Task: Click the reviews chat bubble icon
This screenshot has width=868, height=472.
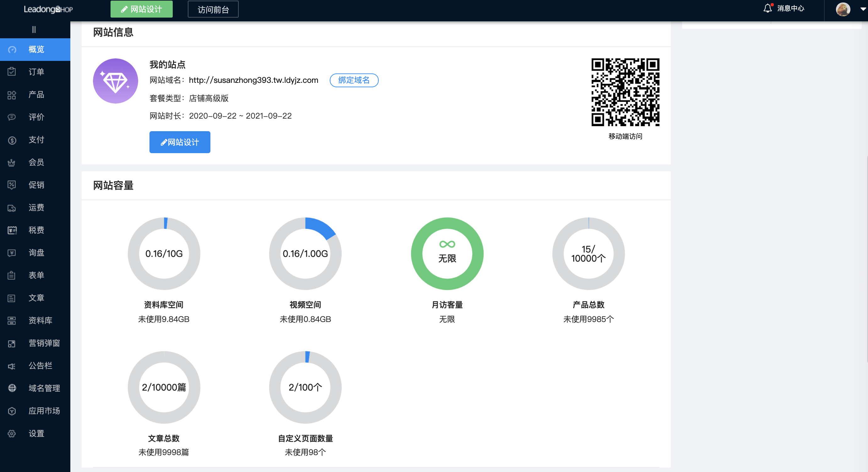Action: [x=12, y=117]
